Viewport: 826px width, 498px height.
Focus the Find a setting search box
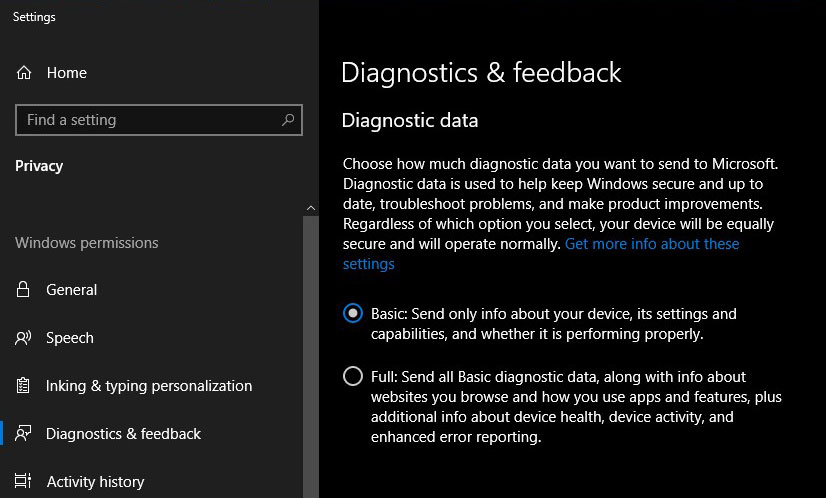159,120
